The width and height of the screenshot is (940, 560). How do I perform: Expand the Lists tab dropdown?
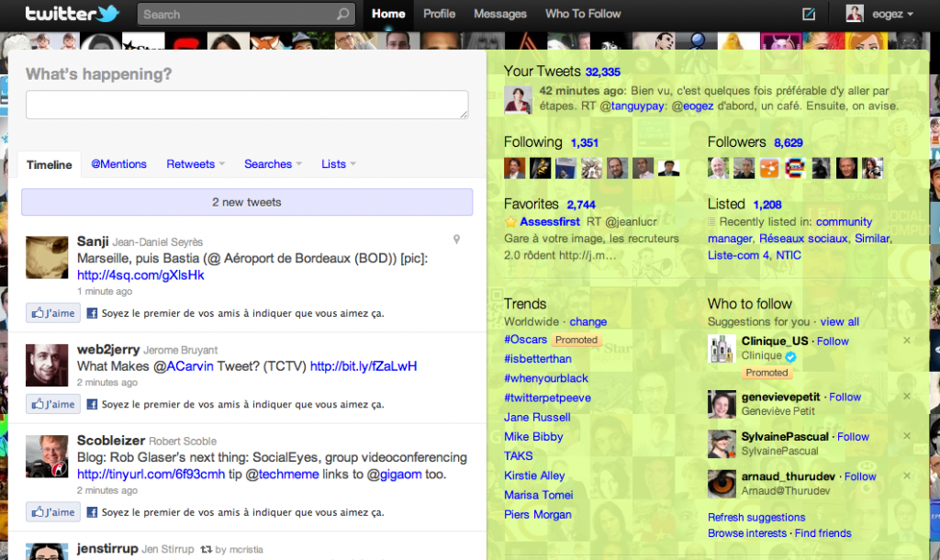click(353, 163)
